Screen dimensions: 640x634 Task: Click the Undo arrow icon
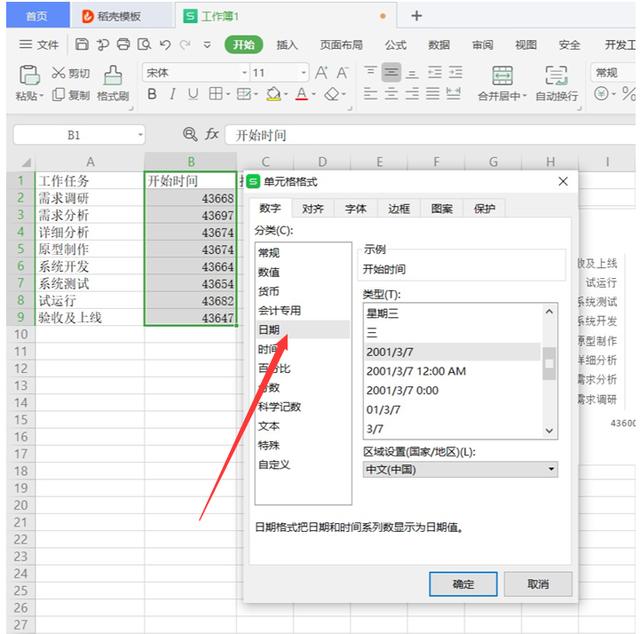[164, 44]
